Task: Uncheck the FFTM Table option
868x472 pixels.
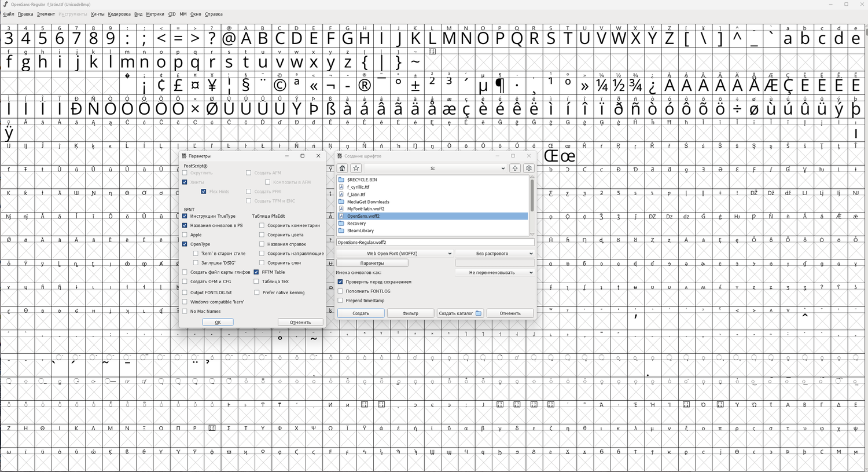Action: pyautogui.click(x=256, y=272)
